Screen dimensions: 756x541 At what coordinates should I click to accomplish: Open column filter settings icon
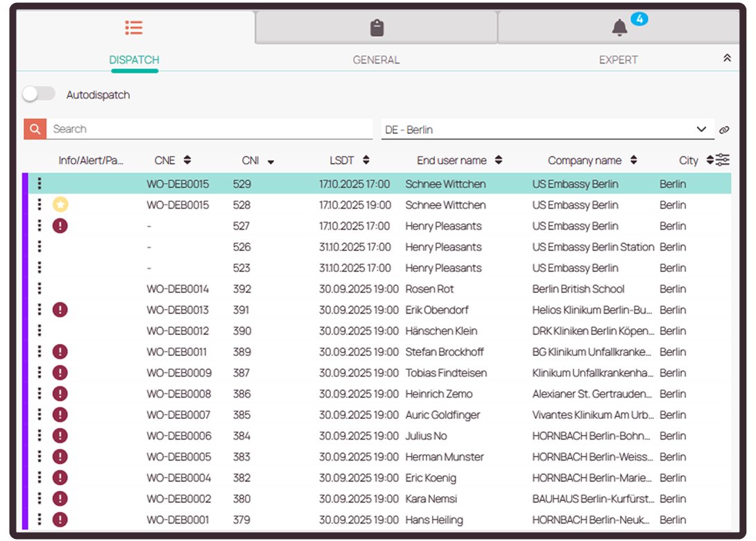click(x=723, y=160)
